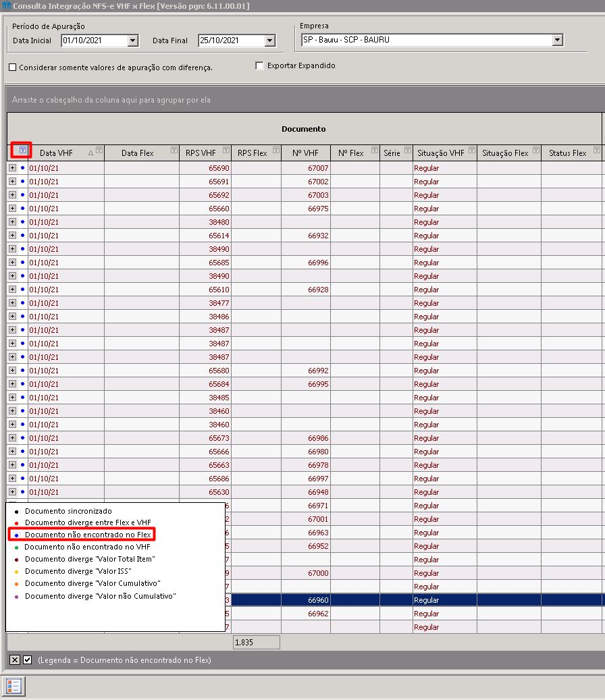Click the footer filter text 'Legenda = Documento não encontrado no Flex'

click(124, 659)
